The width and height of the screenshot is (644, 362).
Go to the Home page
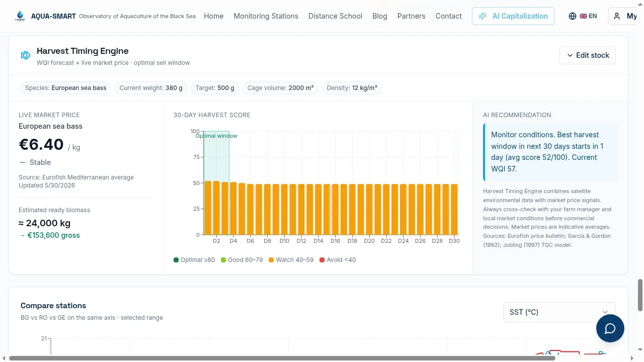coord(213,16)
